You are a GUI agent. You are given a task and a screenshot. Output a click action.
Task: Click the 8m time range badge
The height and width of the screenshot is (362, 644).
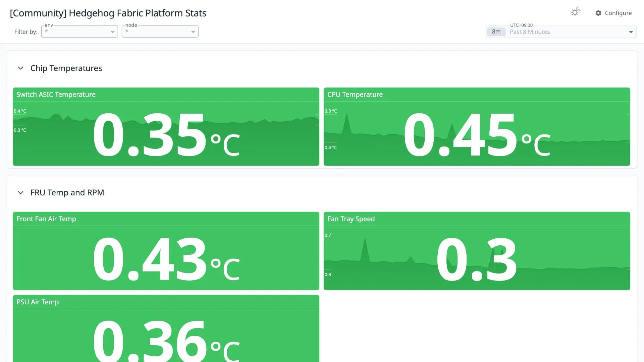(496, 32)
